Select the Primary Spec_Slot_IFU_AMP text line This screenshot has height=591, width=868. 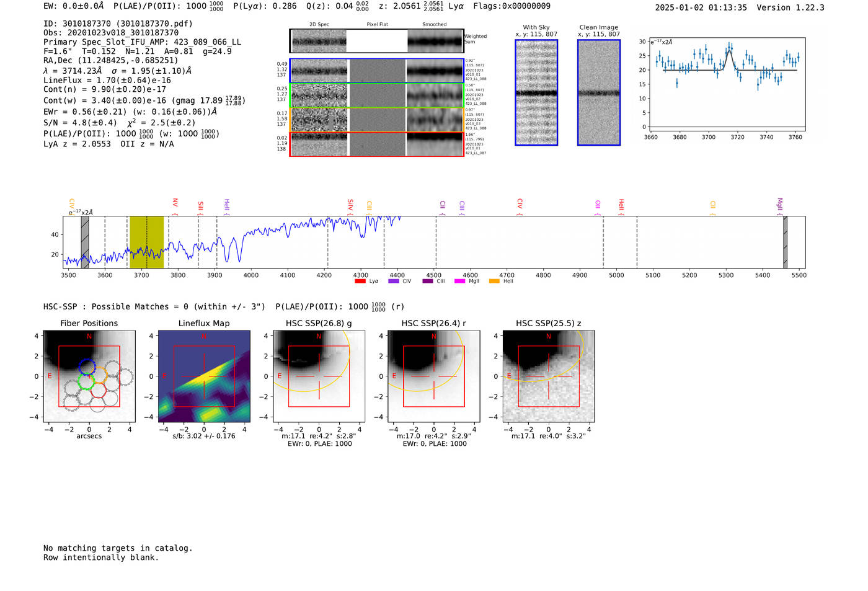(142, 42)
